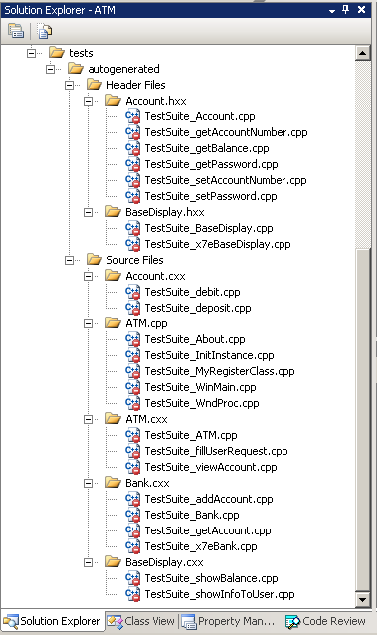Click the scrollbar down arrow

[x=362, y=599]
